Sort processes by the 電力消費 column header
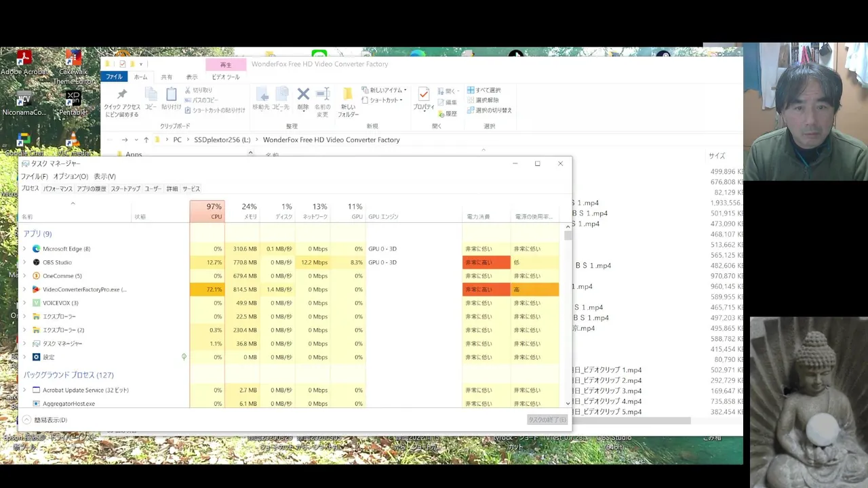Viewport: 868px width, 488px height. tap(486, 211)
